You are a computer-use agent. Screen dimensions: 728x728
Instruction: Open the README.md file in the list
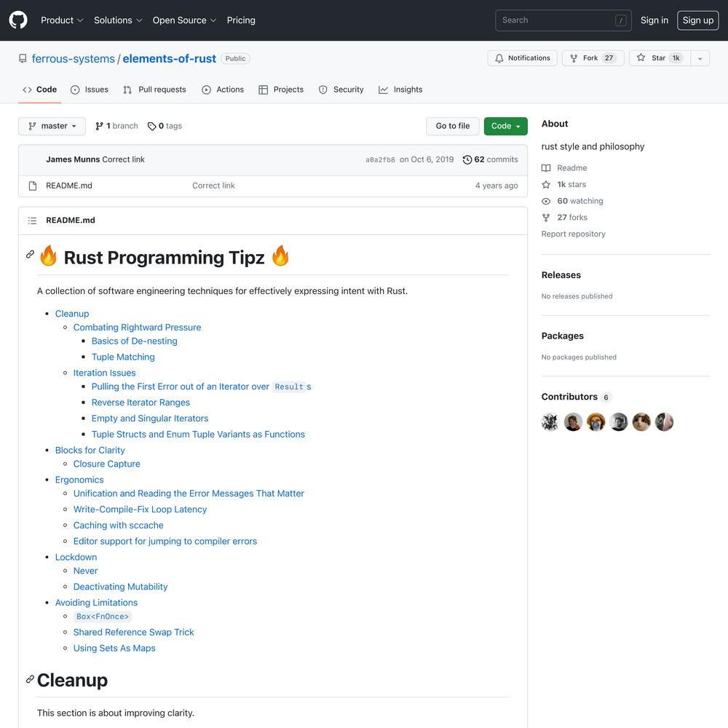coord(69,186)
